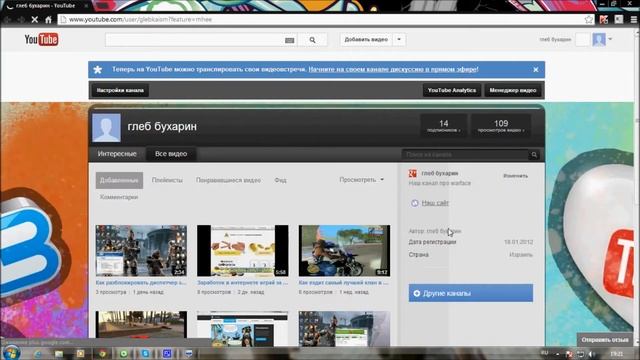
Task: Open File Explorer from the taskbar
Action: click(x=59, y=353)
